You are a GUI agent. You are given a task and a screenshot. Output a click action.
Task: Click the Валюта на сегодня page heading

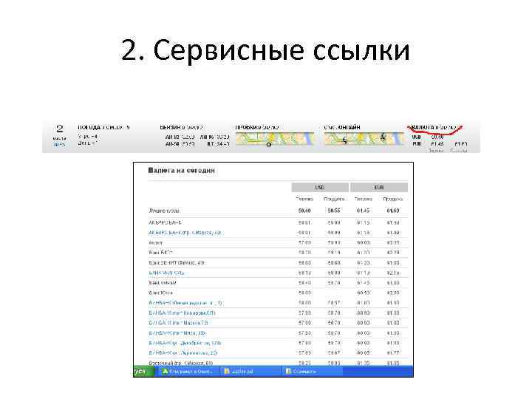[x=182, y=171]
